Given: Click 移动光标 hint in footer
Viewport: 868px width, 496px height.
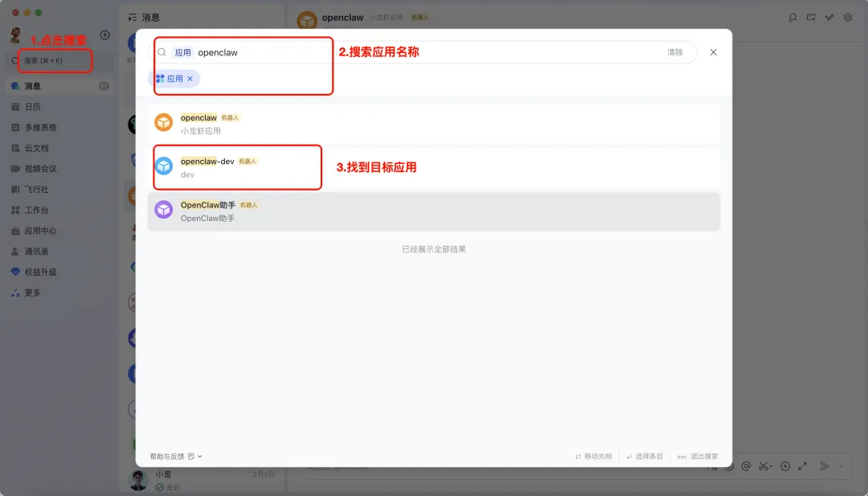Looking at the screenshot, I should coord(593,457).
